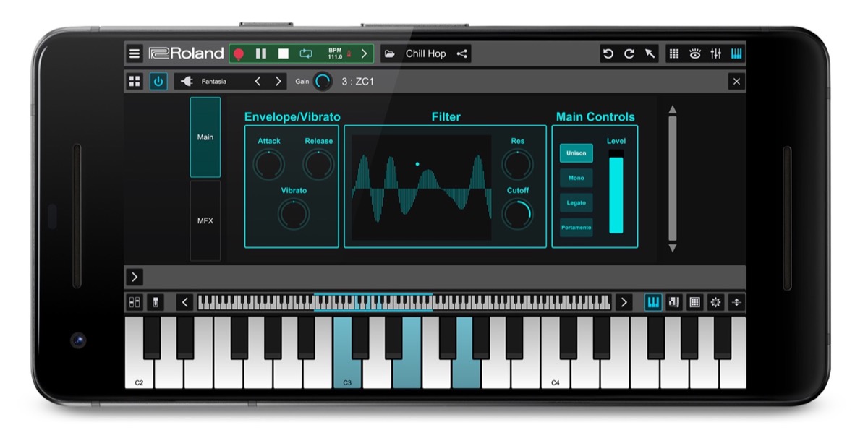Image resolution: width=868 pixels, height=438 pixels.
Task: Go to the previous preset
Action: pos(258,82)
